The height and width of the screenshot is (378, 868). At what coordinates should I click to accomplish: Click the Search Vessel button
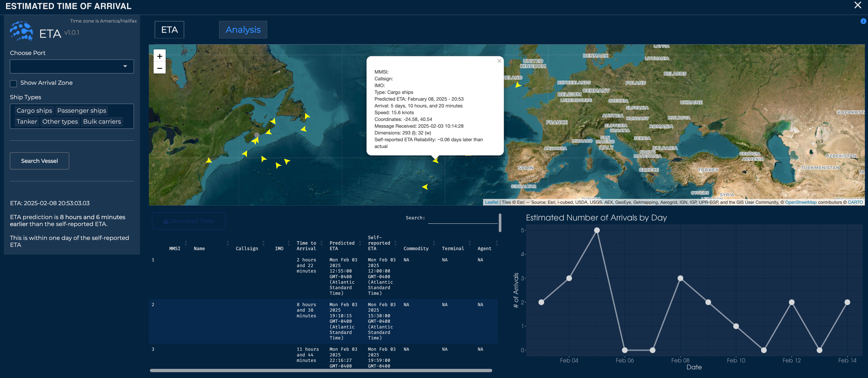pos(39,161)
